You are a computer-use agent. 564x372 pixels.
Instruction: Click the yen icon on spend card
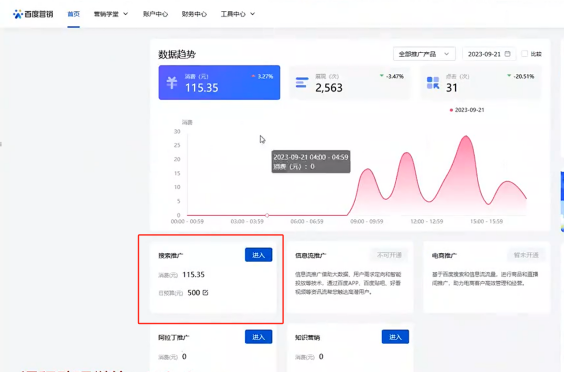tap(172, 83)
